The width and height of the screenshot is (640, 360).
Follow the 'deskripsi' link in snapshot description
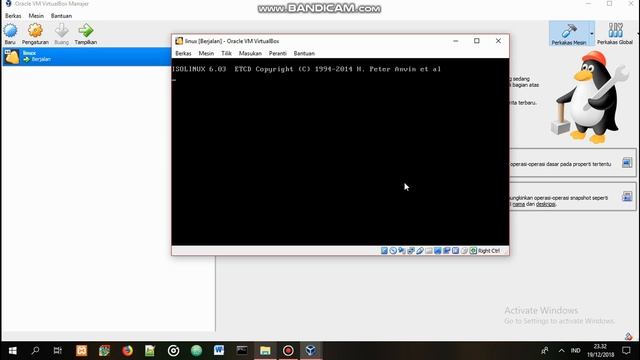point(546,204)
